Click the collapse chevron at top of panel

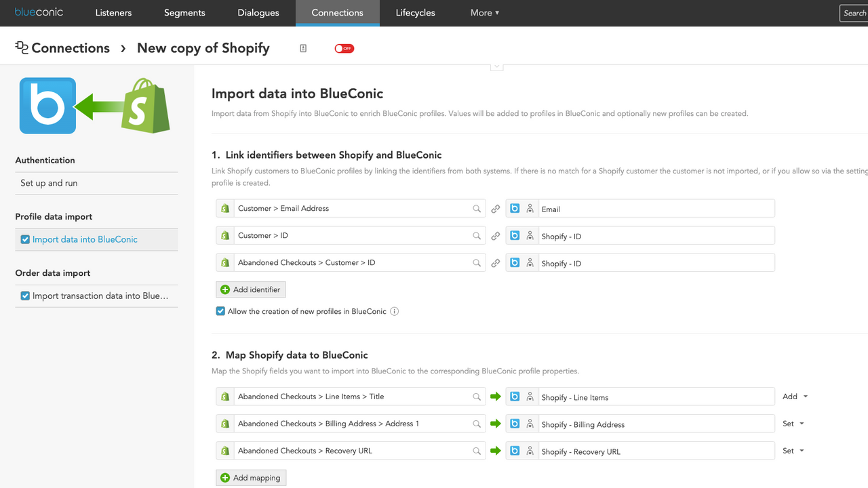click(496, 66)
